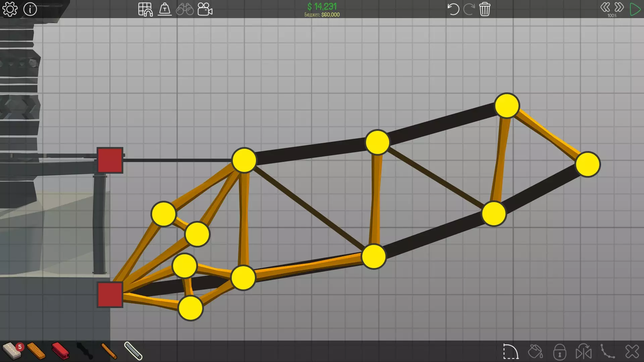
Task: Undo the last action
Action: coord(453,9)
